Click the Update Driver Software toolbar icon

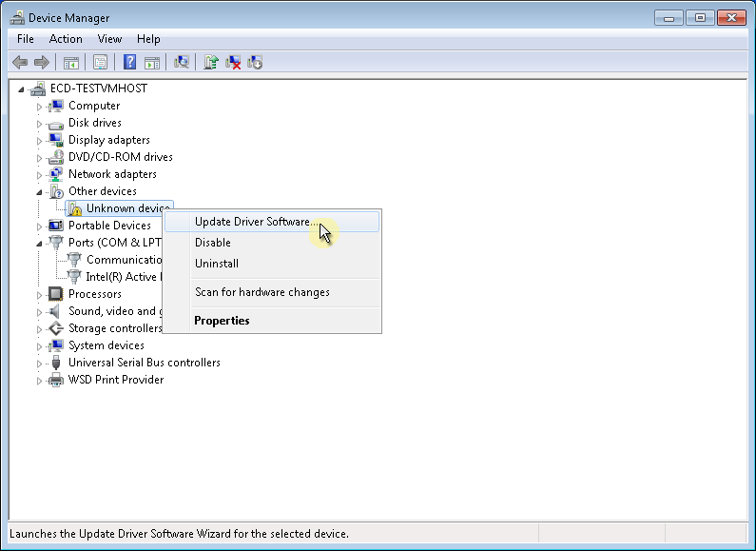pyautogui.click(x=211, y=62)
